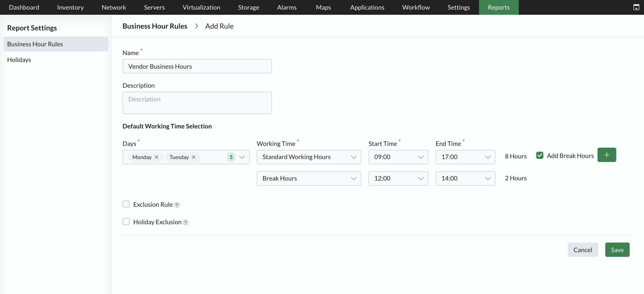Switch to Storage tab

248,7
